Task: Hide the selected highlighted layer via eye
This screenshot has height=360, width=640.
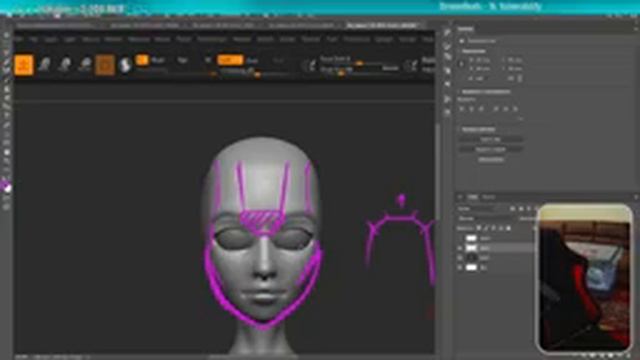Action: tap(460, 248)
